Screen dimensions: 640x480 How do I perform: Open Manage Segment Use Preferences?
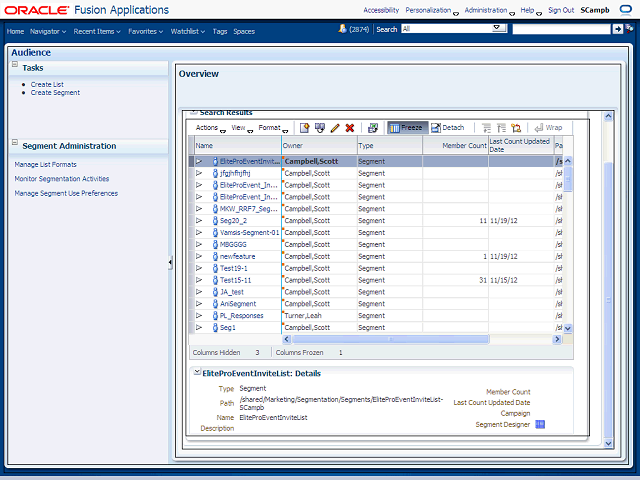[66, 193]
